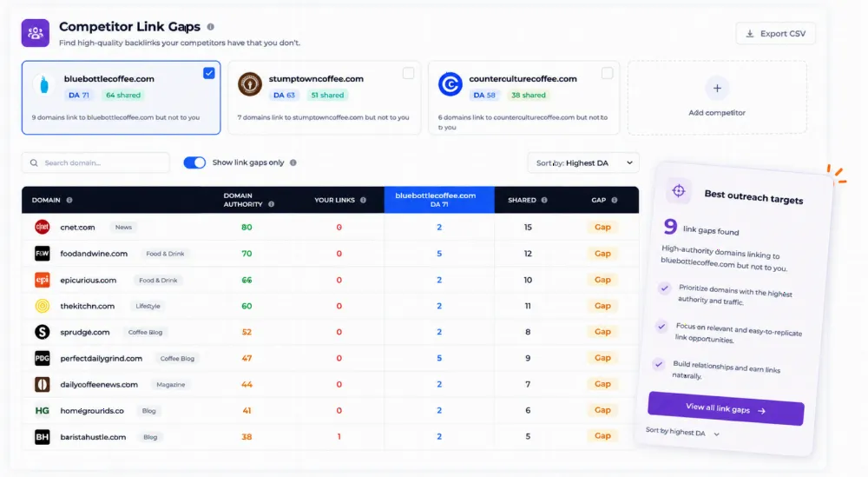Screen dimensions: 868x477
Task: Click the plus Add competitor icon
Action: point(717,88)
